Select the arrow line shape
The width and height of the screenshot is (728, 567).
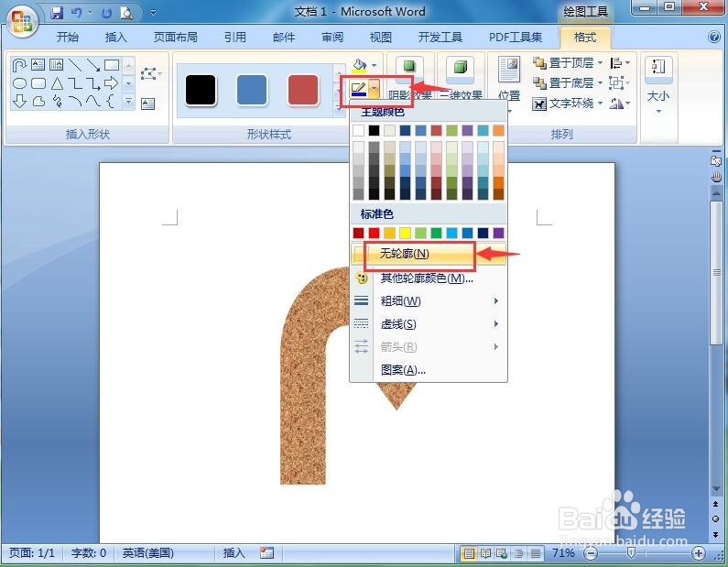coord(92,65)
